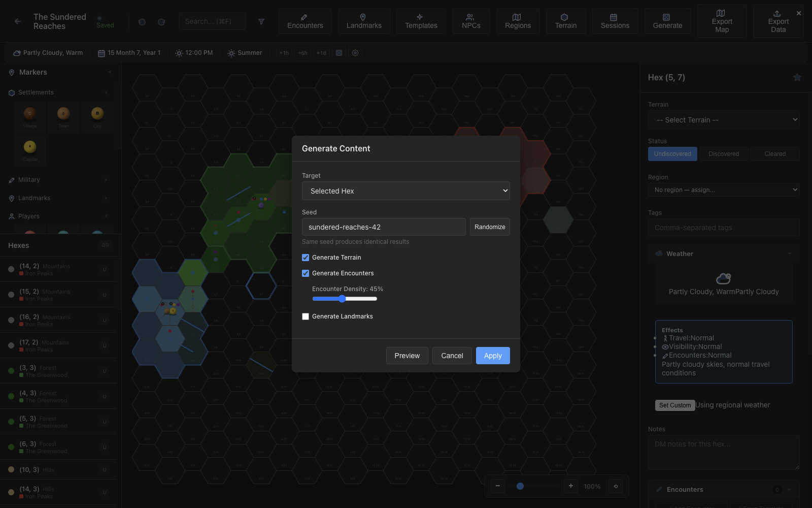Open time settings gear icon

point(355,53)
